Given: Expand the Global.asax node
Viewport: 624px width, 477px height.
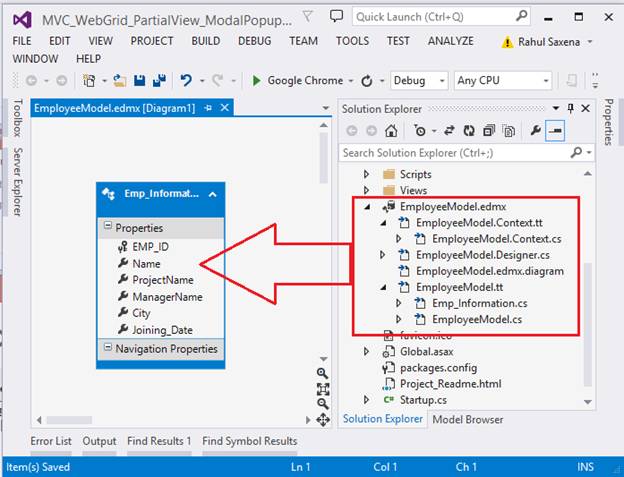Looking at the screenshot, I should tap(367, 352).
